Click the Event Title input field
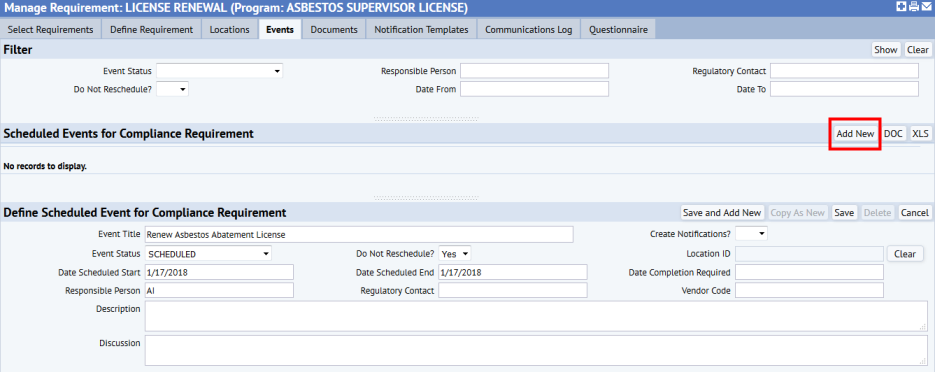The image size is (936, 372). [359, 235]
